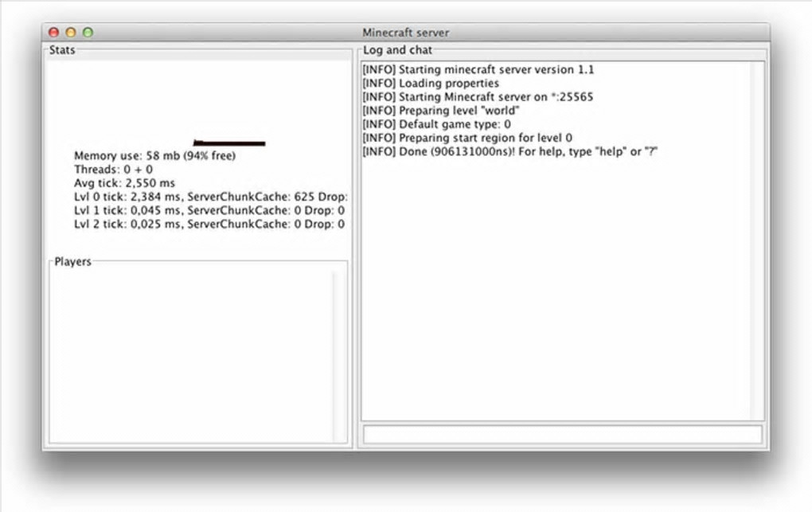Select the 'Lvl 0 tick: 2,384 ms' stats line

(x=211, y=197)
